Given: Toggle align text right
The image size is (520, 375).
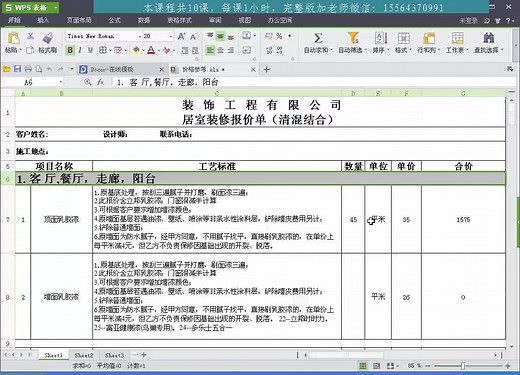Looking at the screenshot, I should pyautogui.click(x=231, y=50).
